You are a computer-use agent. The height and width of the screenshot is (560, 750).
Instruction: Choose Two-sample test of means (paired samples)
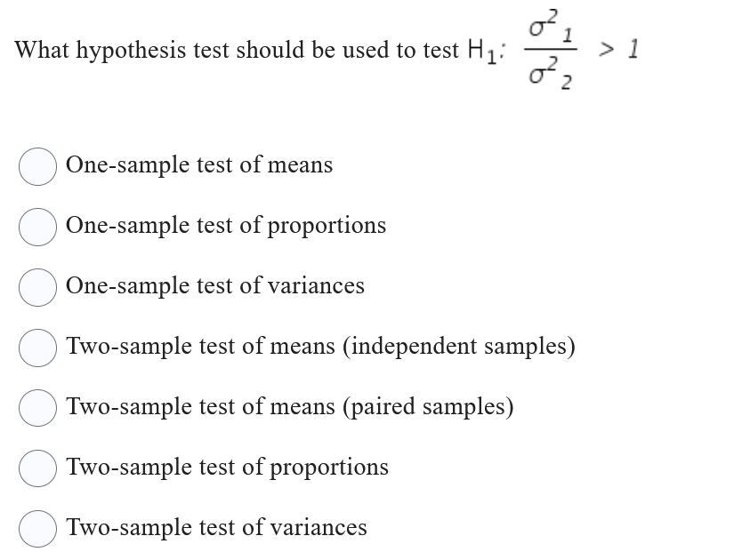pyautogui.click(x=37, y=408)
